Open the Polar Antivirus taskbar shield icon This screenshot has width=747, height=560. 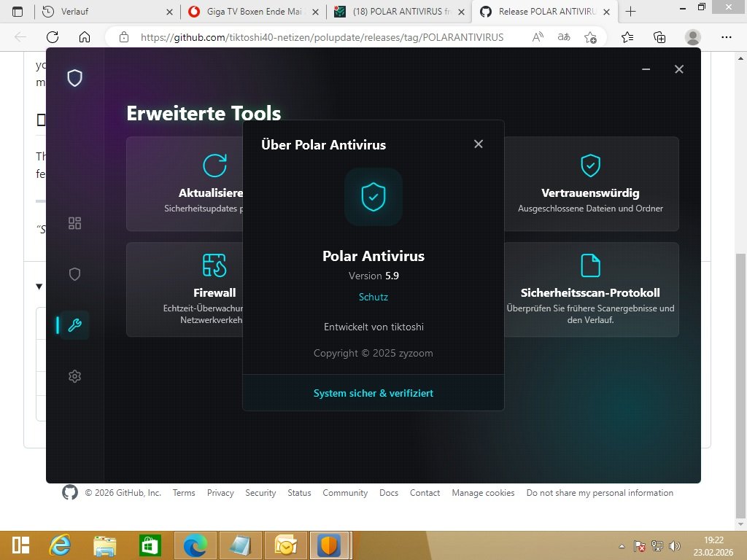(329, 545)
